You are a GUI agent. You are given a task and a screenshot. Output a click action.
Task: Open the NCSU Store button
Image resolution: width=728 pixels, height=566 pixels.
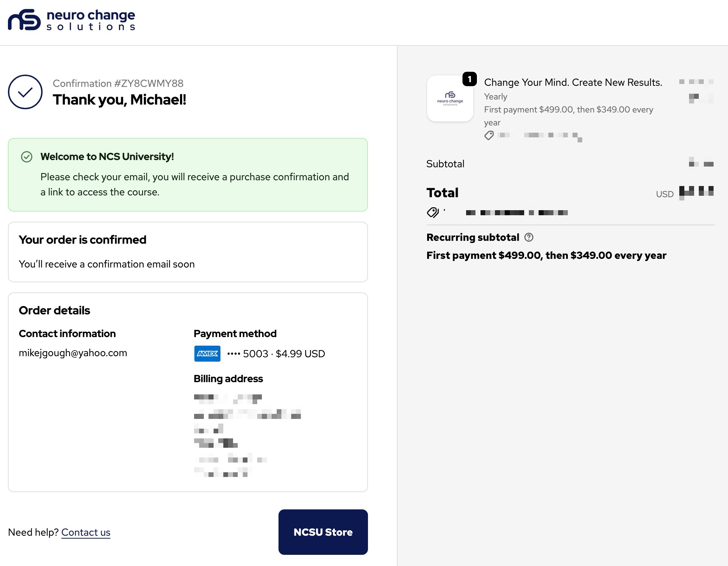[323, 532]
